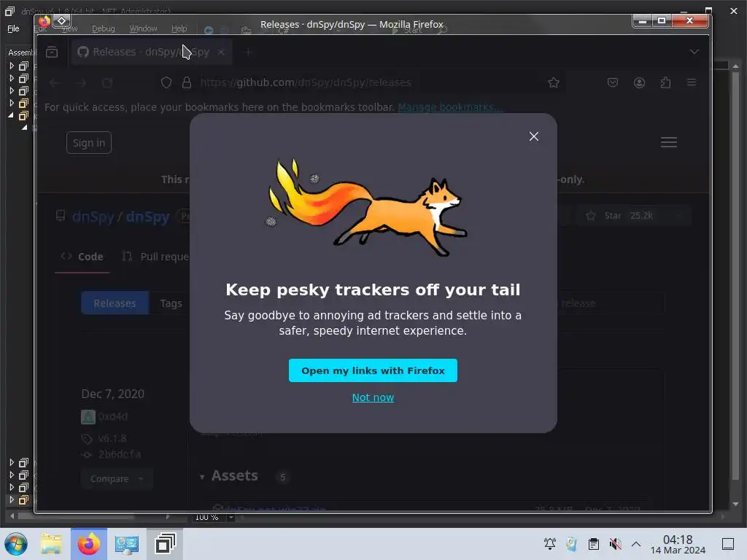The height and width of the screenshot is (560, 747).
Task: Open the Help menu in dnSpy
Action: [179, 28]
